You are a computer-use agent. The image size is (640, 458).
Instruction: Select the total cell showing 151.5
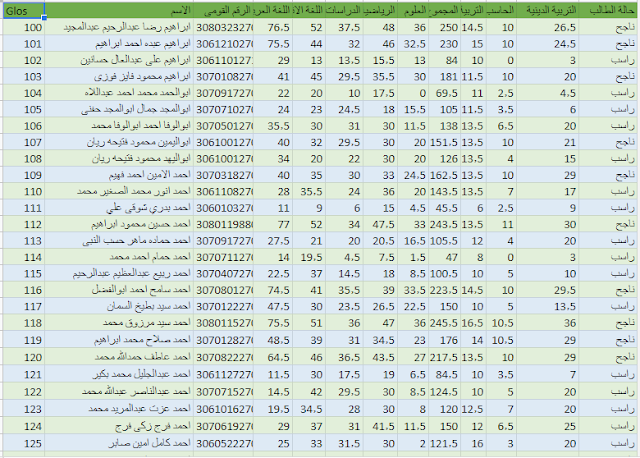444,142
